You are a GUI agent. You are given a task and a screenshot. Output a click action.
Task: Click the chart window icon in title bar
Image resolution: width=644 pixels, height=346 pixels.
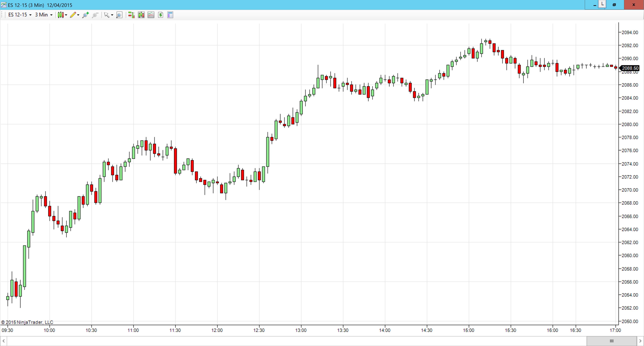click(4, 5)
